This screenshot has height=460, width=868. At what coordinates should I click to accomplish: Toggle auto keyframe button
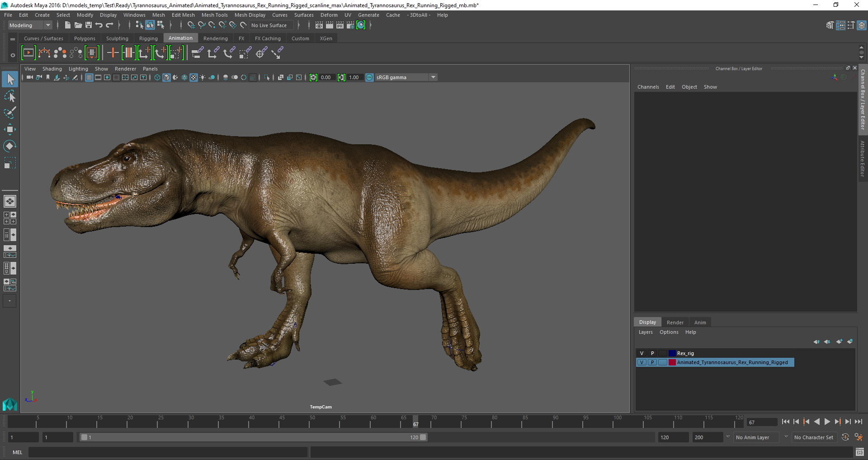coord(845,437)
